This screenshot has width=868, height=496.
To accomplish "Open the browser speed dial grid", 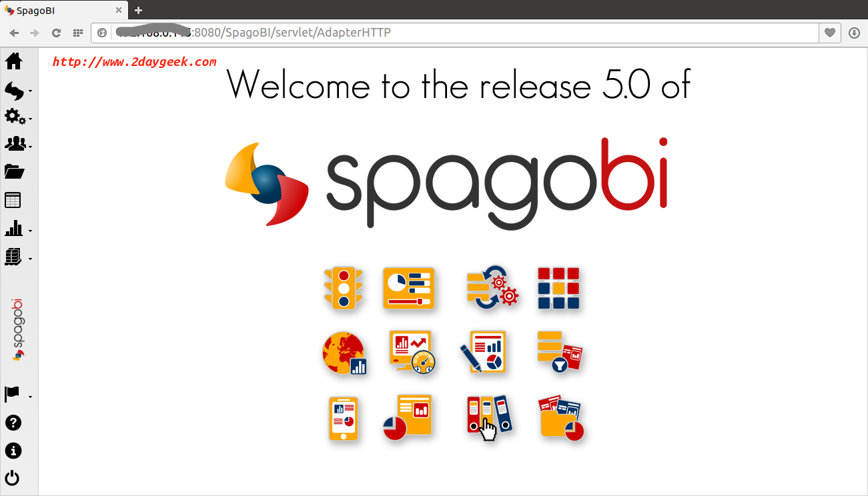I will point(78,33).
